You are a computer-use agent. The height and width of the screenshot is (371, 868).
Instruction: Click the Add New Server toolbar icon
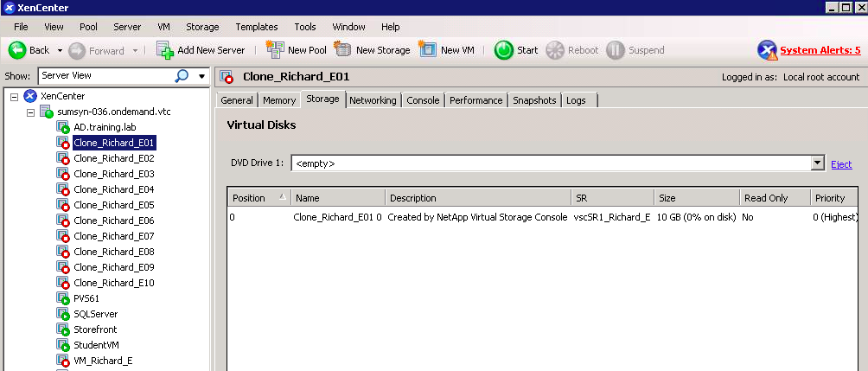[x=165, y=50]
